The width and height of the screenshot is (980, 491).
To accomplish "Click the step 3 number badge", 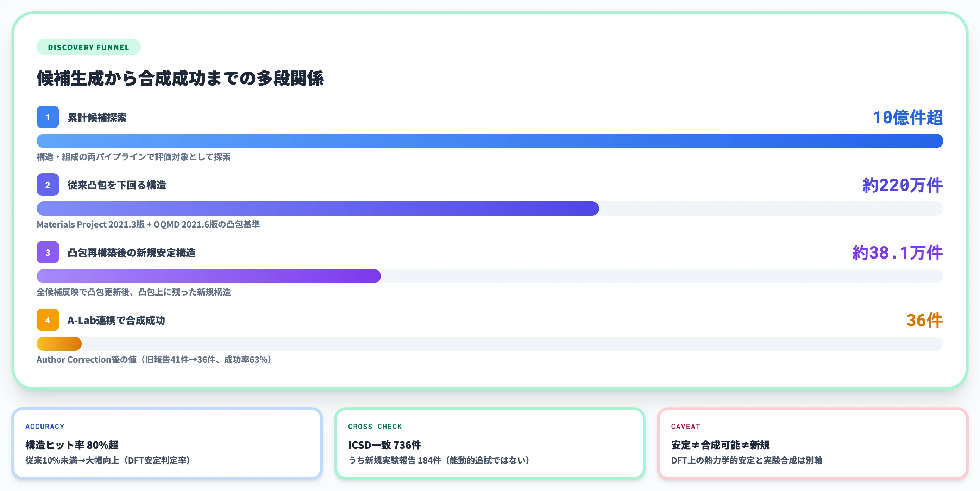I will (48, 252).
